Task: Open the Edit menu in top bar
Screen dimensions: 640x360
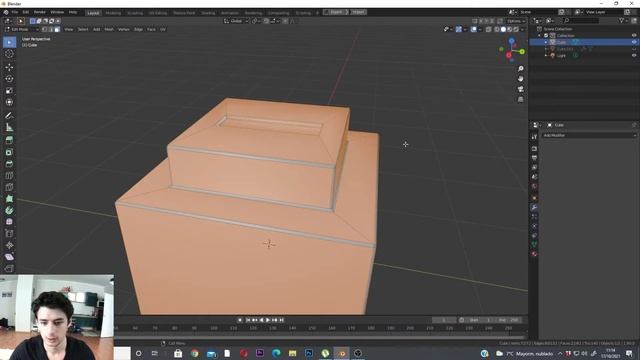Action: (26, 12)
